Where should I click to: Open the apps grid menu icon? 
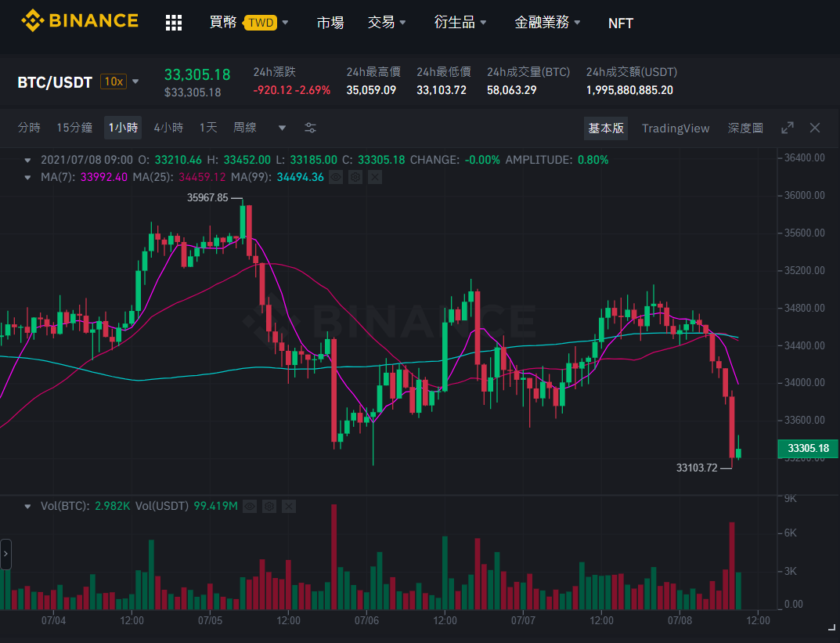click(x=174, y=23)
